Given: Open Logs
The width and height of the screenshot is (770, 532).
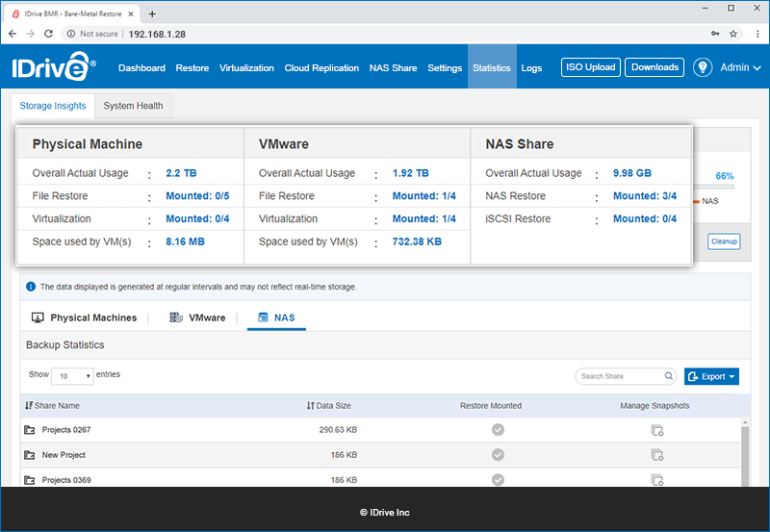Looking at the screenshot, I should [x=531, y=67].
